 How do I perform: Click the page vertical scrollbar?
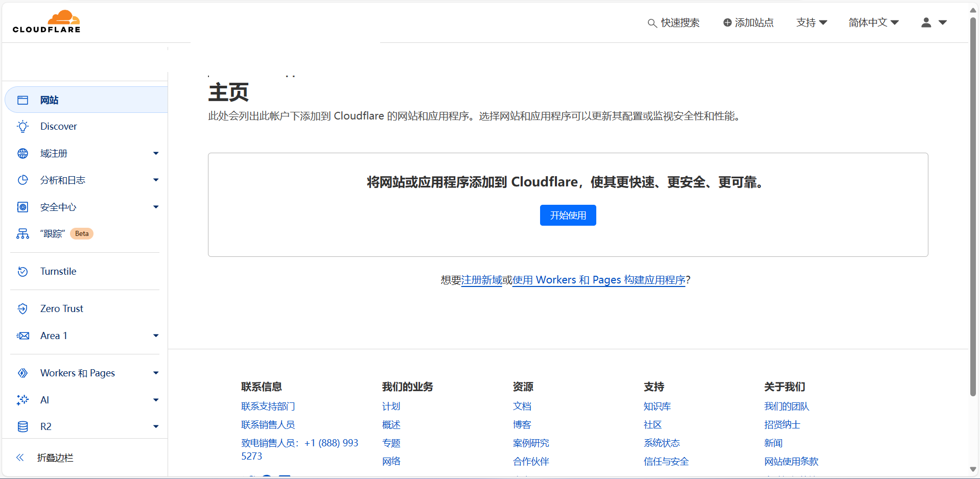(973, 204)
